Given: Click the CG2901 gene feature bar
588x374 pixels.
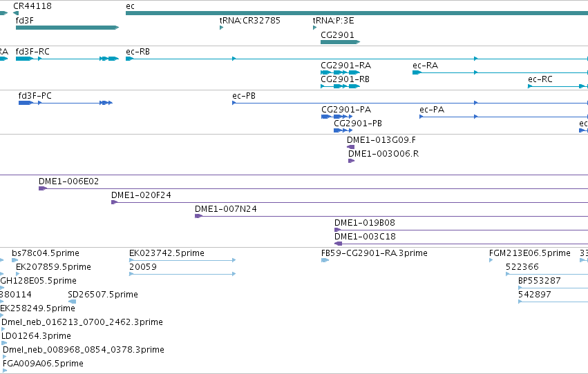Looking at the screenshot, I should pyautogui.click(x=340, y=42).
